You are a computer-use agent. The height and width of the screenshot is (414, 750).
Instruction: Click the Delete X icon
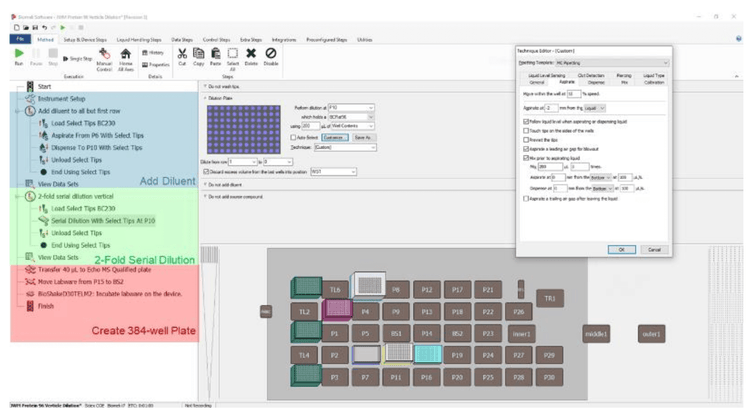[251, 58]
